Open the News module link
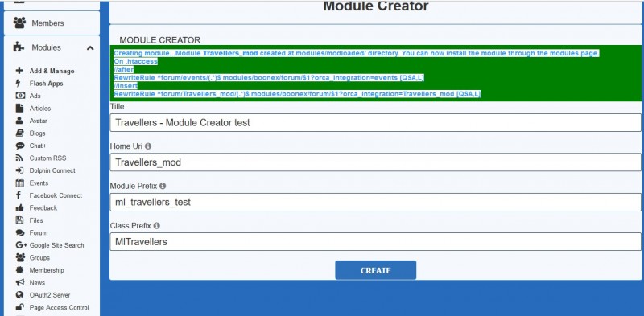Viewport: 644px width, 316px height. click(37, 283)
